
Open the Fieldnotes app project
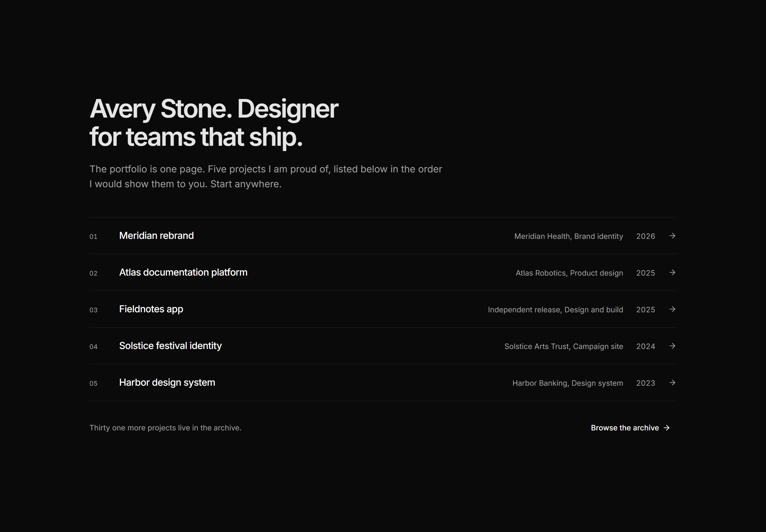click(383, 309)
